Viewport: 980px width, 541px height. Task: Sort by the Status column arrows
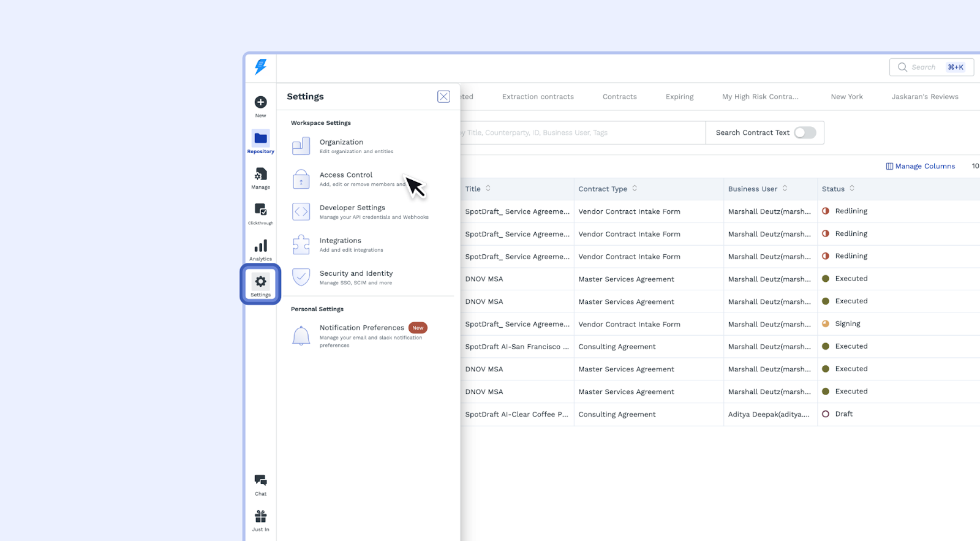pos(852,189)
